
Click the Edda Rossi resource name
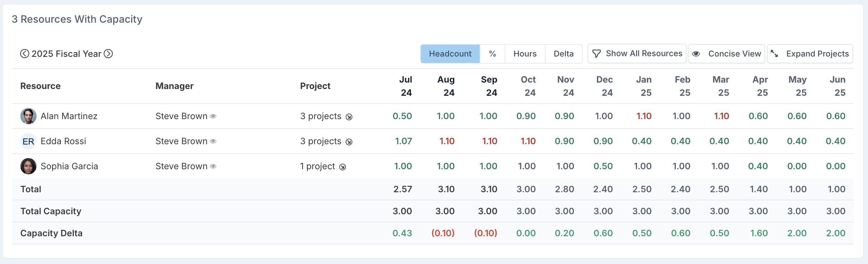(63, 141)
